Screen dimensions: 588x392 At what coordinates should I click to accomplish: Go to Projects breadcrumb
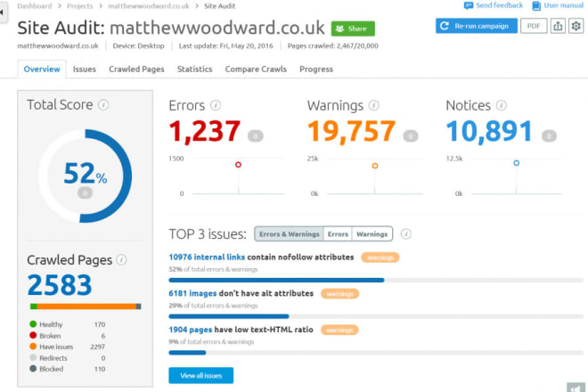[x=80, y=6]
